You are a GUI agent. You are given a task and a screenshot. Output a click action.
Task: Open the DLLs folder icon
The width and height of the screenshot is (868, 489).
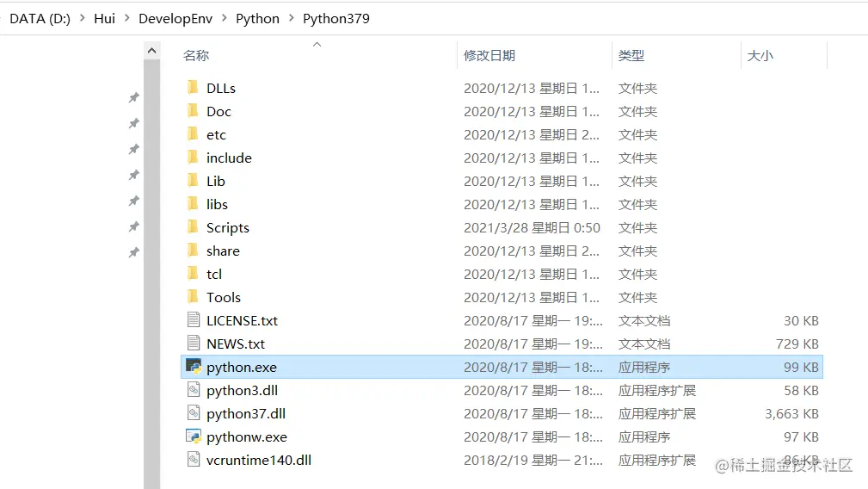click(x=193, y=88)
